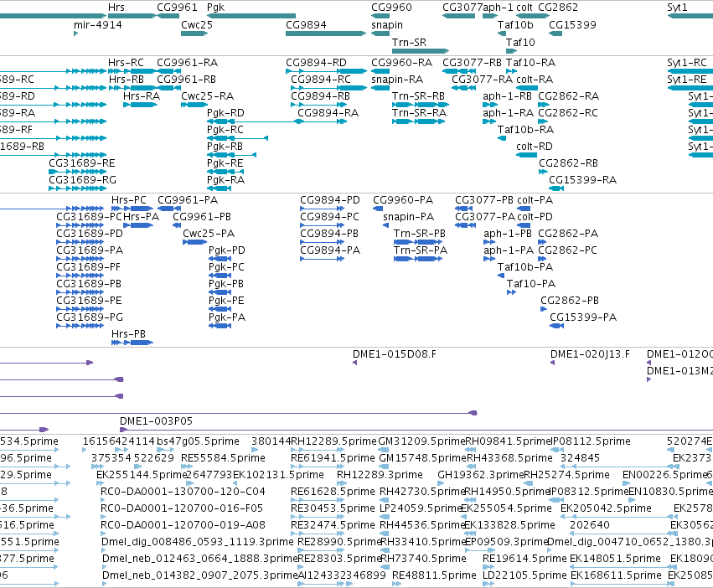713x588 pixels.
Task: Click the Hrs-PC protein label
Action: [129, 200]
